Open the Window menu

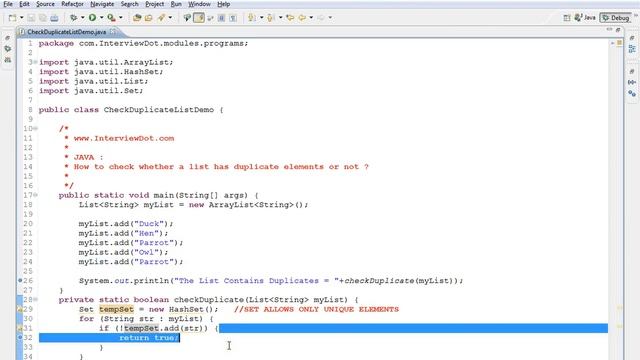pyautogui.click(x=199, y=4)
